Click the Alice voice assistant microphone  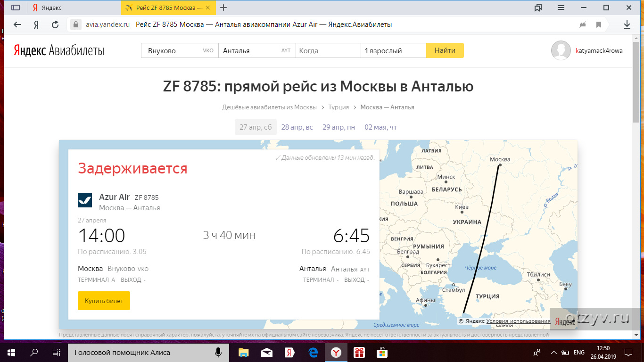pos(218,352)
